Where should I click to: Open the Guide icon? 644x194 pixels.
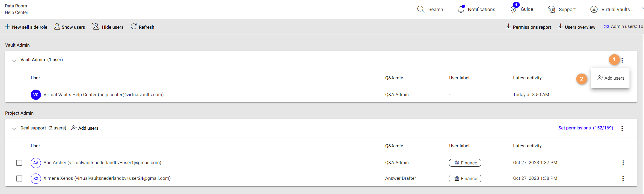513,10
